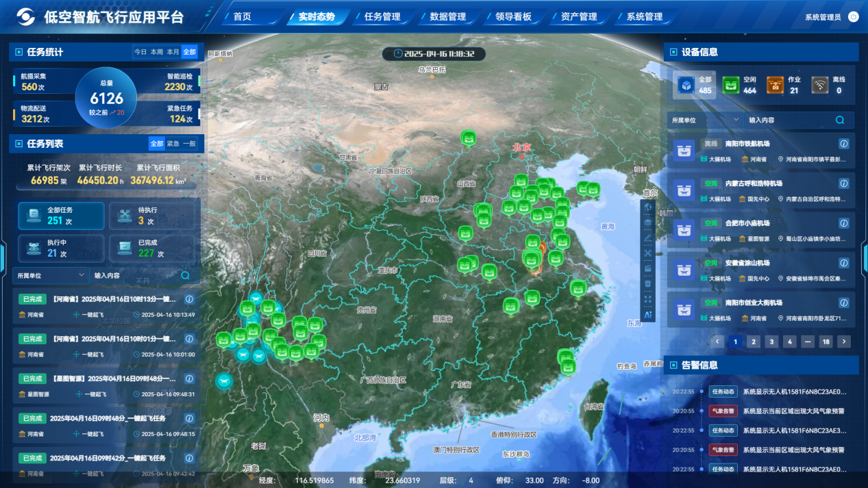Filter devices by 空闲 idle status
Screen dimensions: 868x488
(x=747, y=86)
